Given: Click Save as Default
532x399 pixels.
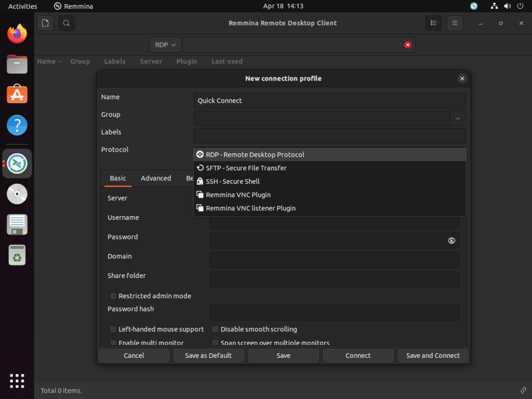Looking at the screenshot, I should [x=208, y=355].
